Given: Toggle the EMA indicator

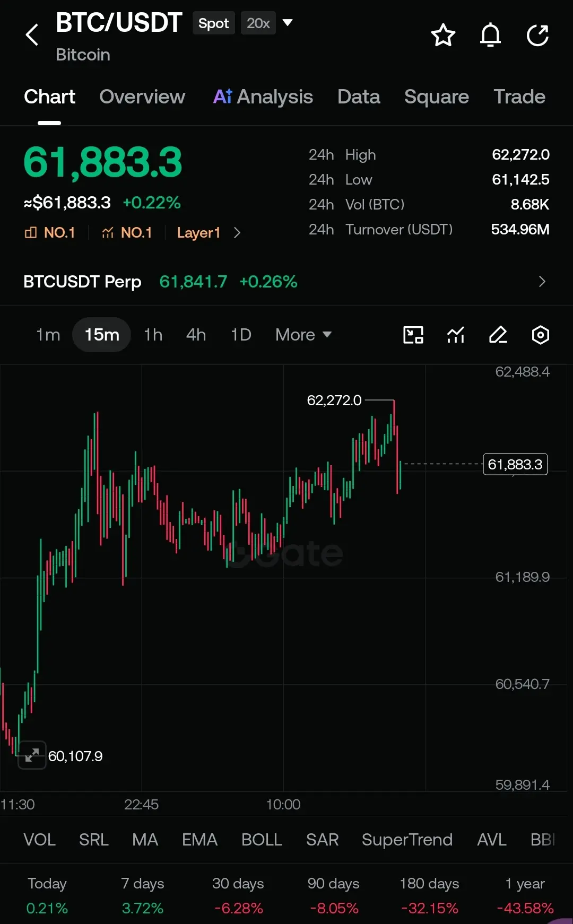Looking at the screenshot, I should [200, 840].
